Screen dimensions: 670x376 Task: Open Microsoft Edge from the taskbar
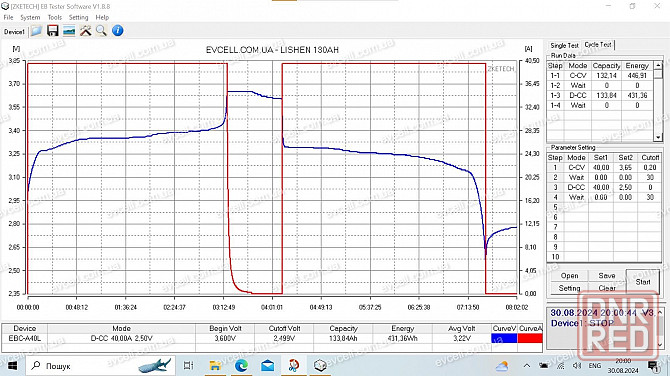point(241,366)
